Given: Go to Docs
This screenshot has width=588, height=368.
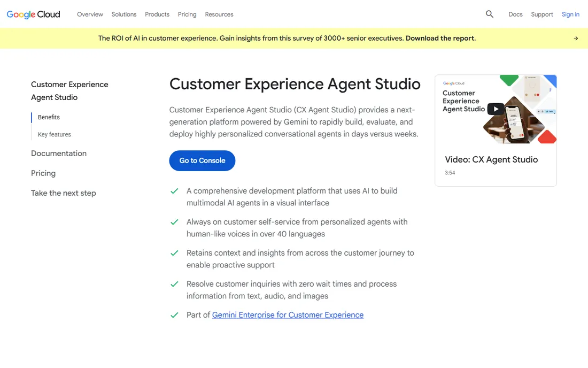Looking at the screenshot, I should pyautogui.click(x=515, y=14).
